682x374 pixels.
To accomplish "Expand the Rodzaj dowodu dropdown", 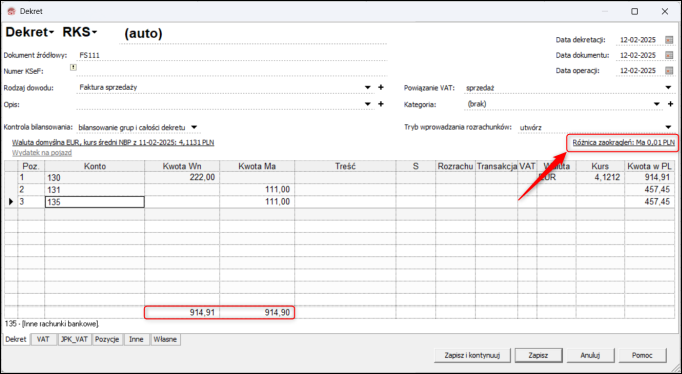I will click(368, 87).
